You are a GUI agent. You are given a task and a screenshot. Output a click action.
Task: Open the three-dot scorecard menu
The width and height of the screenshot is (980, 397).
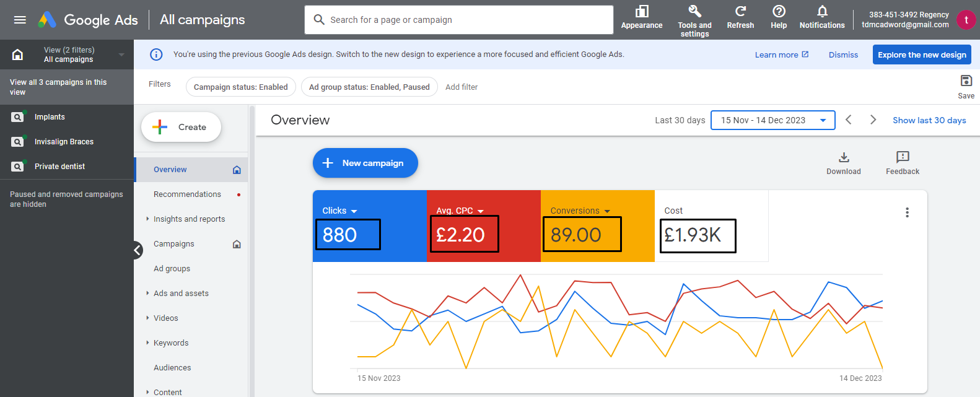tap(907, 212)
